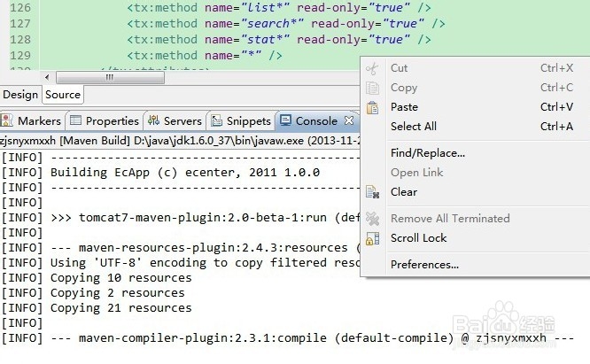Switch to the Design editor tab

point(20,95)
